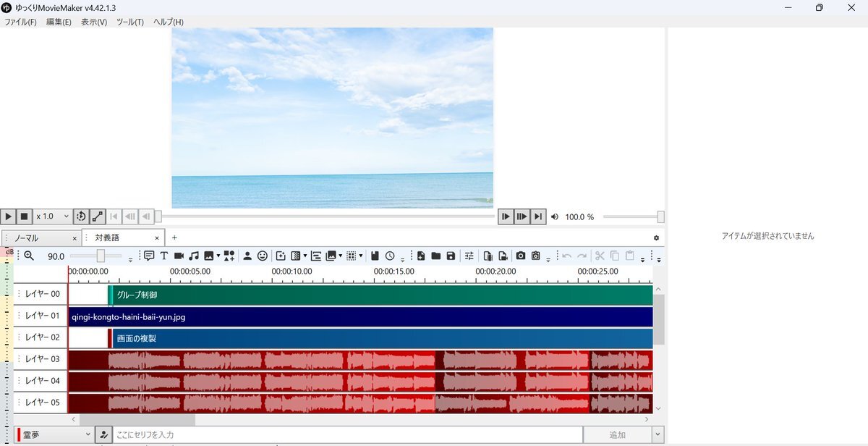Viewport: 868px width, 446px height.
Task: Click the clipboard screenshot camera icon
Action: (535, 256)
